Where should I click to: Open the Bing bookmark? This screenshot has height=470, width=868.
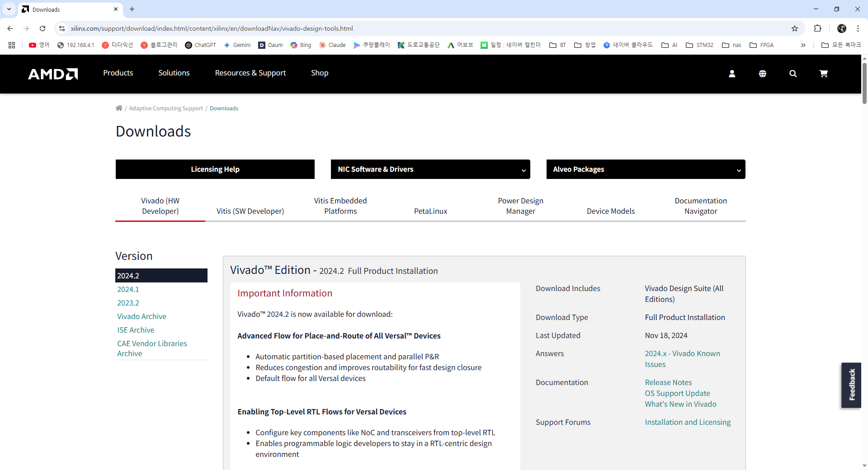click(301, 45)
